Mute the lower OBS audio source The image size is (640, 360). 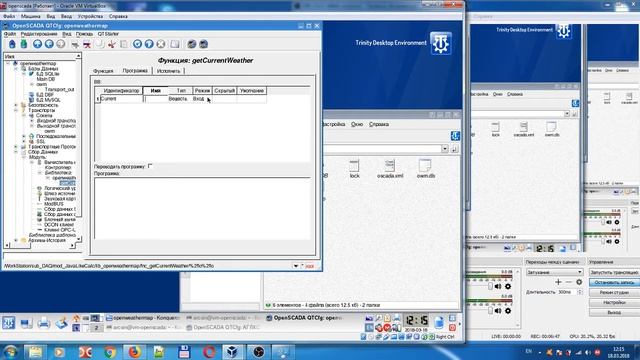(x=498, y=311)
